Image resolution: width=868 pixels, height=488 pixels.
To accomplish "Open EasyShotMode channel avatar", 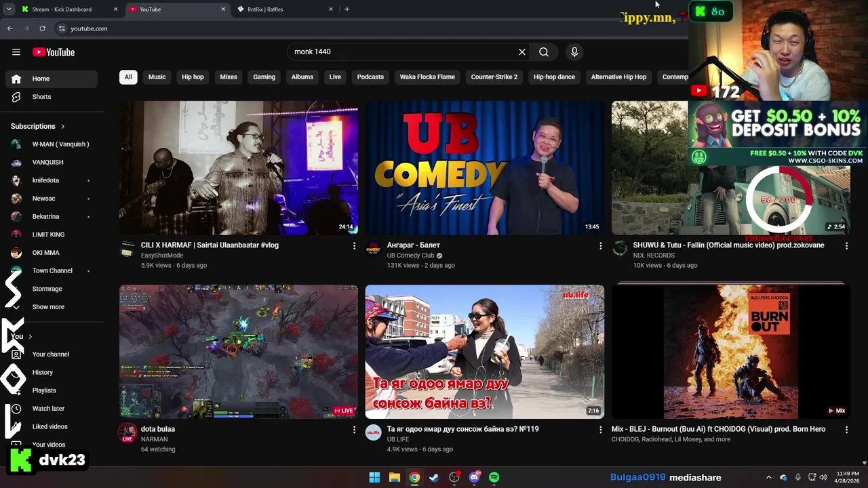I will pyautogui.click(x=127, y=249).
